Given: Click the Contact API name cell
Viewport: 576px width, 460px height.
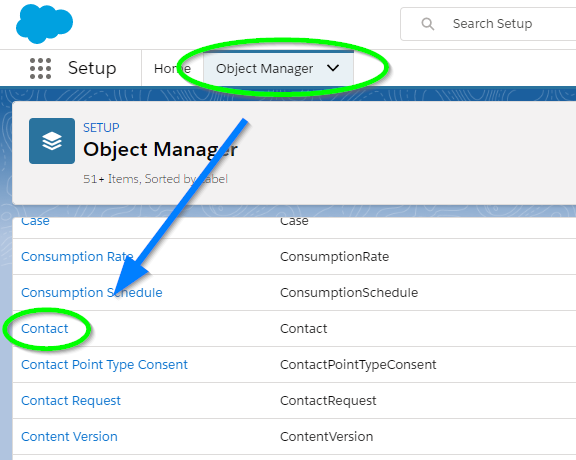Looking at the screenshot, I should [x=303, y=328].
